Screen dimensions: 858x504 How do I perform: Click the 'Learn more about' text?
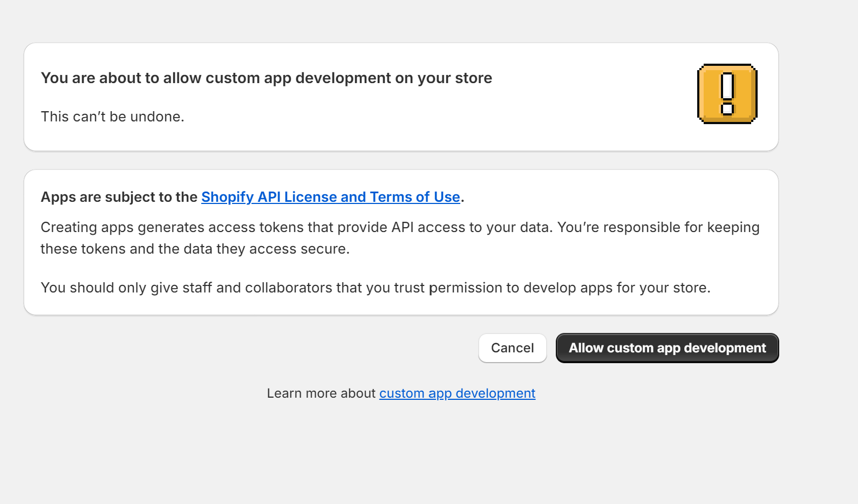point(321,393)
